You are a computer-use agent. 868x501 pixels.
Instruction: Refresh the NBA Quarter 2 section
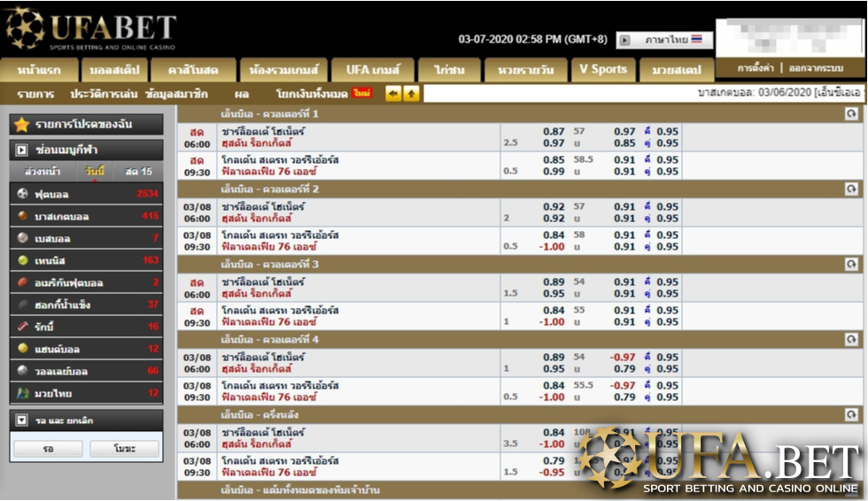851,189
